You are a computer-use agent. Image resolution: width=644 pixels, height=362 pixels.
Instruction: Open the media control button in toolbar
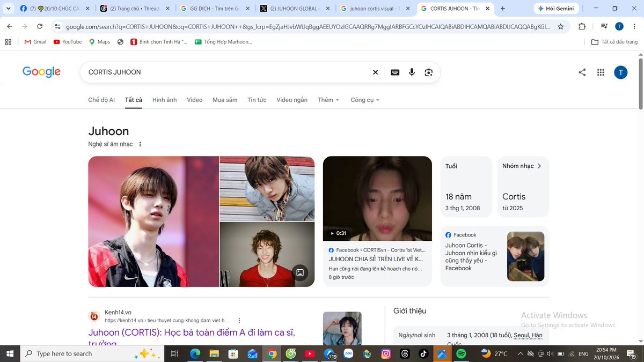[604, 26]
